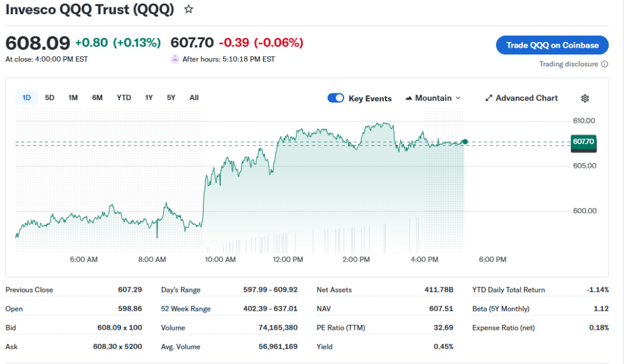Click Trade QQQ on Coinbase button
This screenshot has height=364, width=626.
552,45
